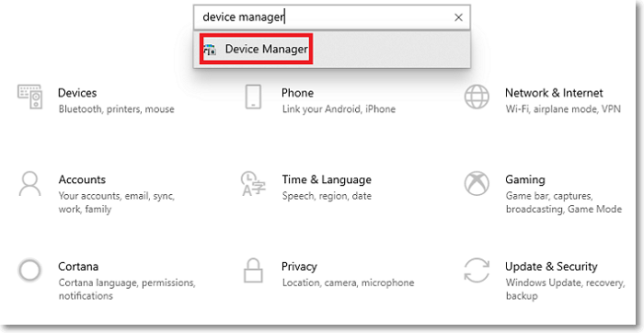Click 'Location, camera, microphone' description

click(349, 283)
